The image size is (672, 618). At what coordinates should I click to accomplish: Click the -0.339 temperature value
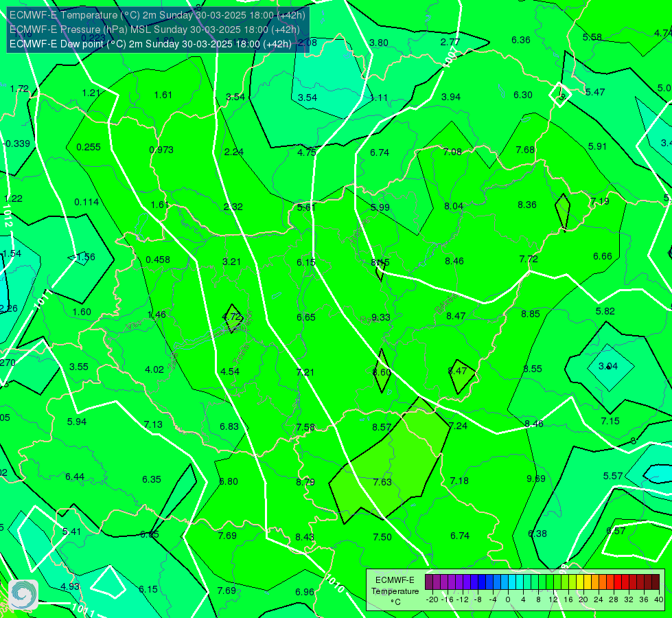(x=16, y=144)
